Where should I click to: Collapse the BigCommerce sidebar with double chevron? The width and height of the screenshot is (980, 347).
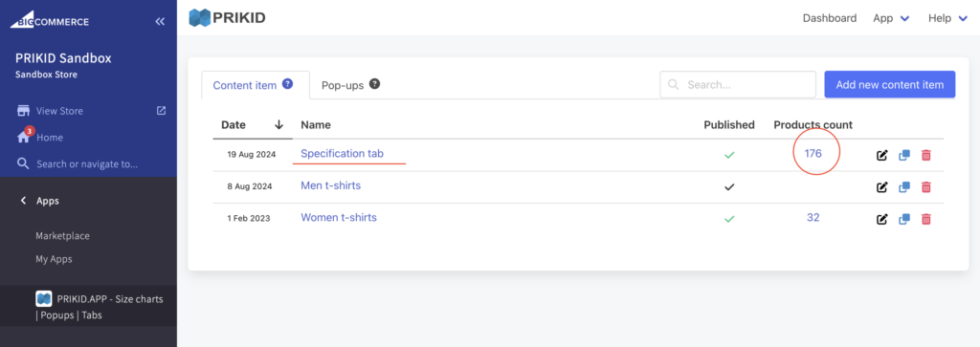click(160, 22)
